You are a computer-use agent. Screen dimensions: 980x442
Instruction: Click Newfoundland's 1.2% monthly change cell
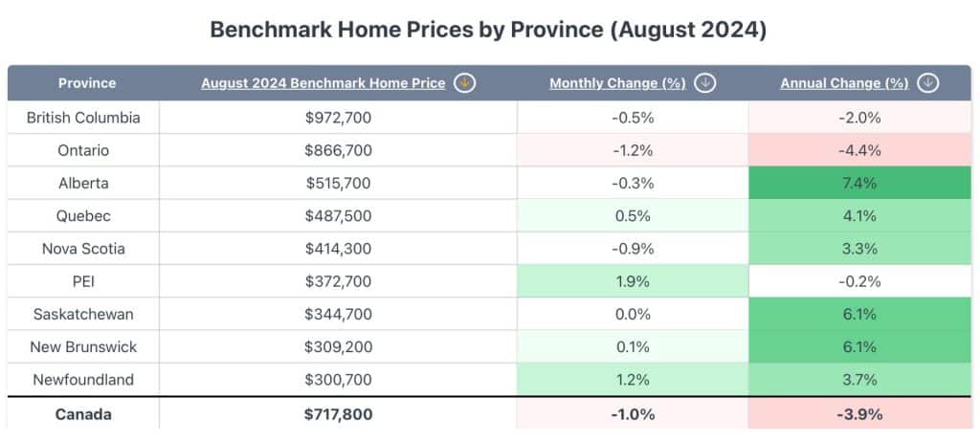[x=633, y=380]
